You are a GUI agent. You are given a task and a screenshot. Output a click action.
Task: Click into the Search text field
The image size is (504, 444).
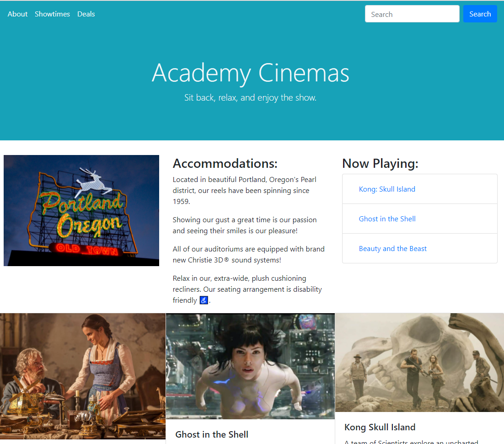tap(412, 14)
